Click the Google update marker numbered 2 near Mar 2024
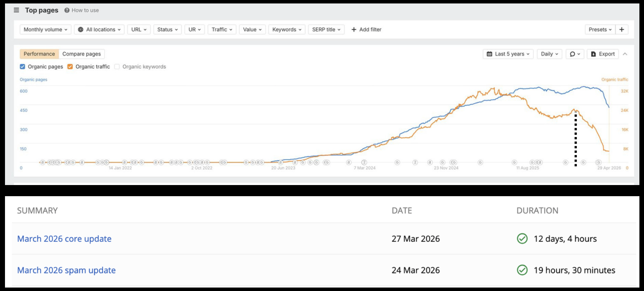Screen dimensions: 644x291 [364, 162]
